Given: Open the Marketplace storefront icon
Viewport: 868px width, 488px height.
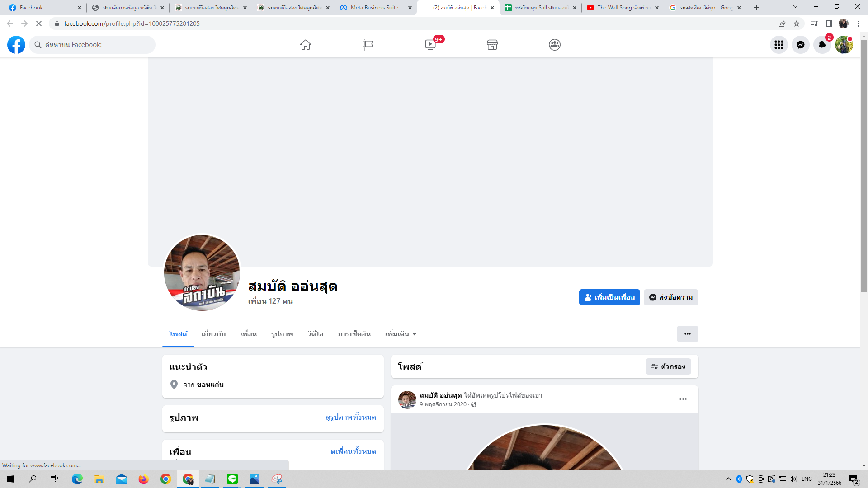Looking at the screenshot, I should tap(492, 45).
